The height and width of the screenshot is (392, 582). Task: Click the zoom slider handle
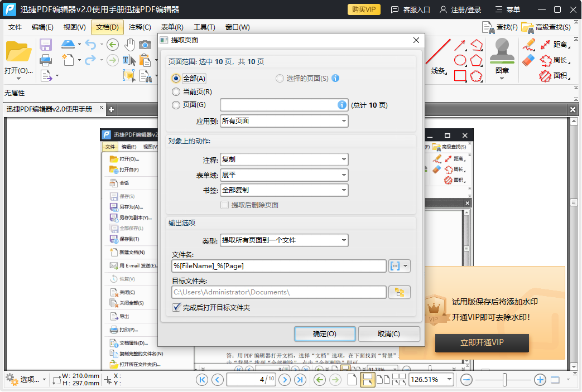tap(504, 380)
